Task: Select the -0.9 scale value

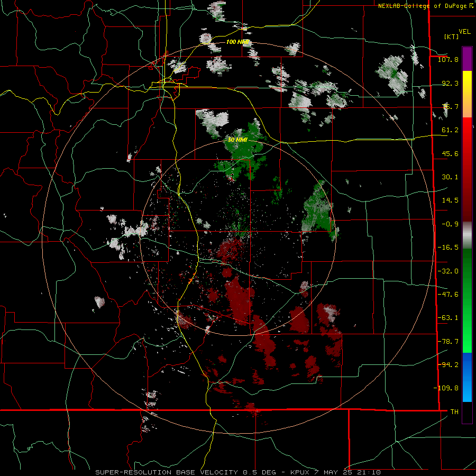Action: [450, 224]
